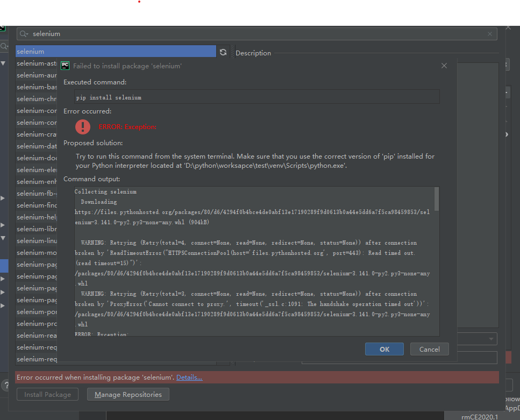The width and height of the screenshot is (520, 420).
Task: Click the pip install selenium command field
Action: tap(257, 97)
